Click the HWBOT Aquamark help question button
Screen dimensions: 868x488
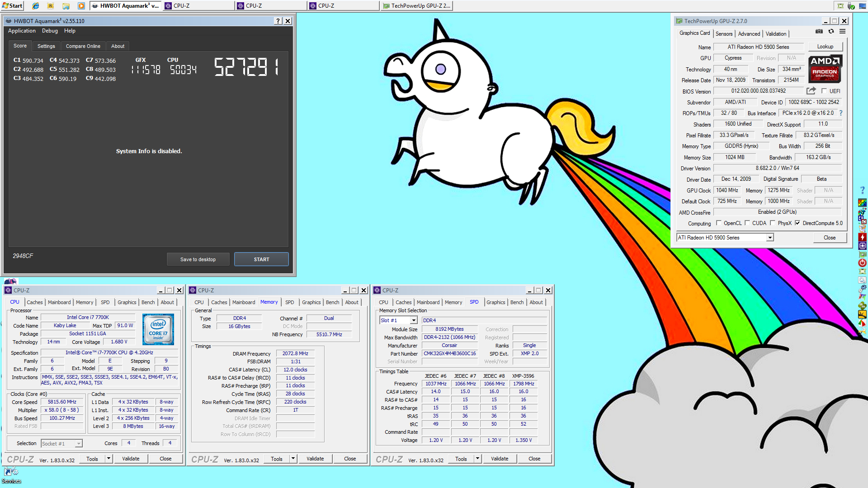tap(278, 21)
